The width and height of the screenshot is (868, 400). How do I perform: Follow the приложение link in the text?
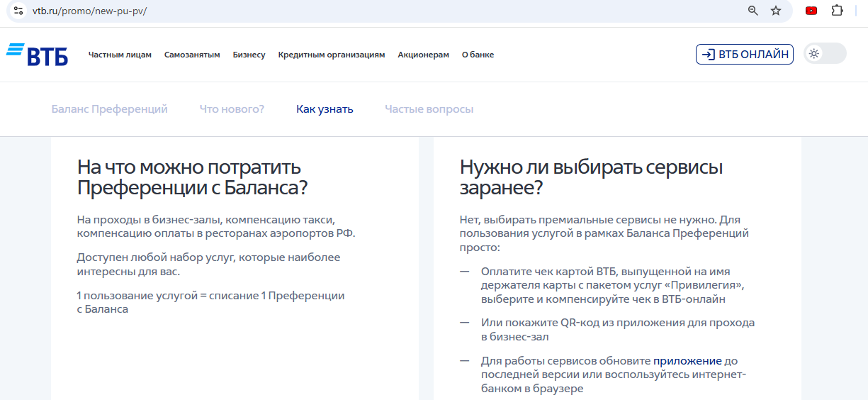coord(687,360)
